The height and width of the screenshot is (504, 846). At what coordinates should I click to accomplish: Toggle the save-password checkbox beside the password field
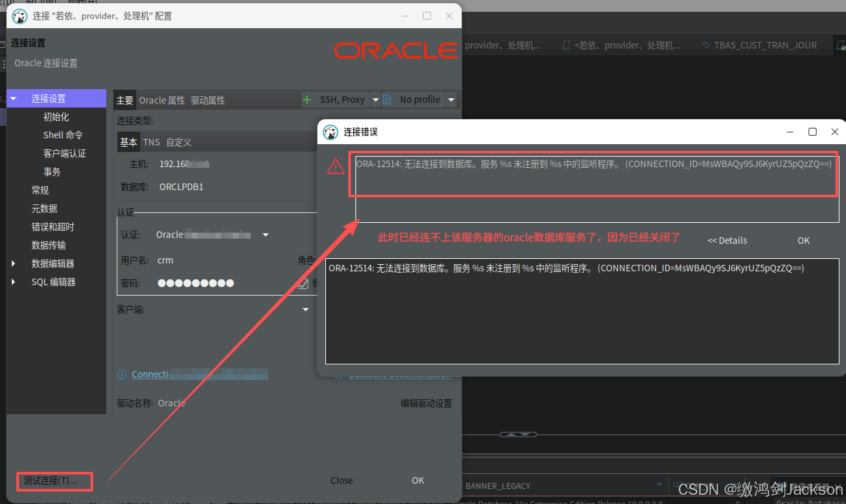coord(303,284)
